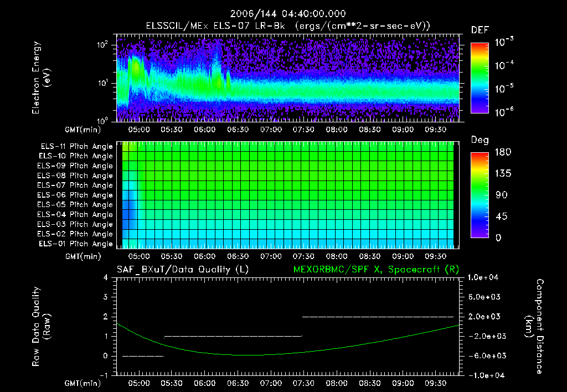Click the white data quality line at level 1
The image size is (567, 392).
tap(233, 336)
